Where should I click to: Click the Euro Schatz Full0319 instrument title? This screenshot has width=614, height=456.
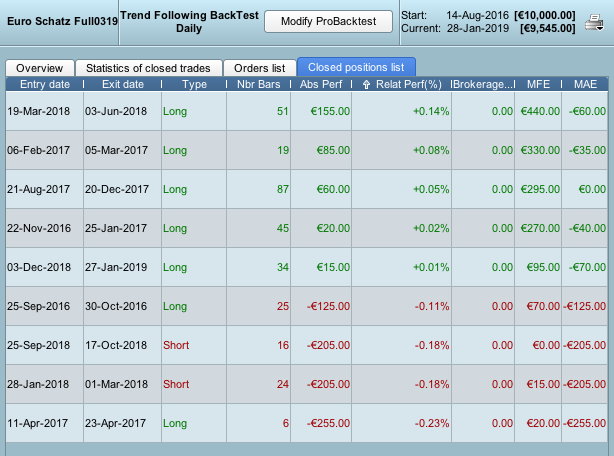coord(62,21)
